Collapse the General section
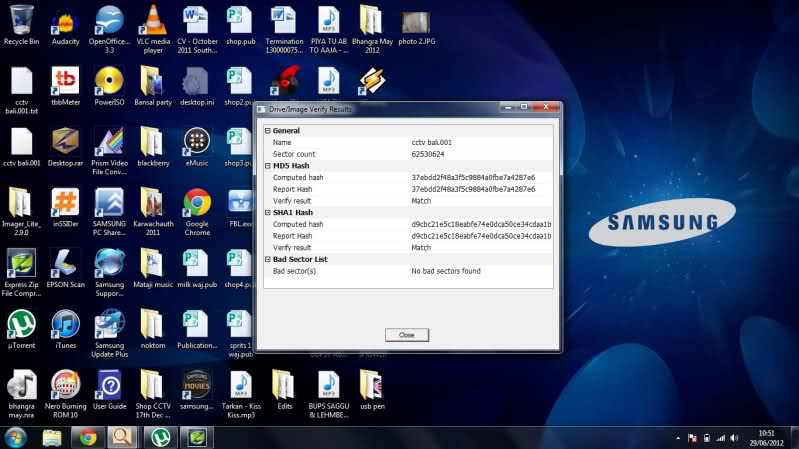 click(268, 130)
